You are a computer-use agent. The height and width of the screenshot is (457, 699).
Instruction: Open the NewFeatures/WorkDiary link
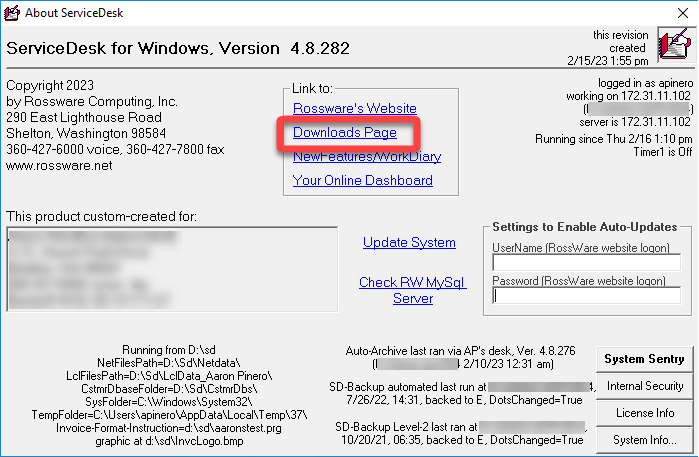coord(366,156)
